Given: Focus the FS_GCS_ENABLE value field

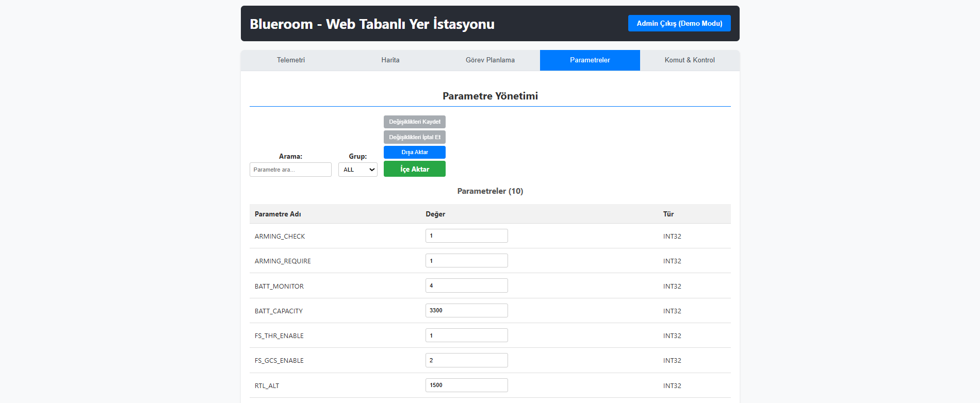Looking at the screenshot, I should pos(466,360).
